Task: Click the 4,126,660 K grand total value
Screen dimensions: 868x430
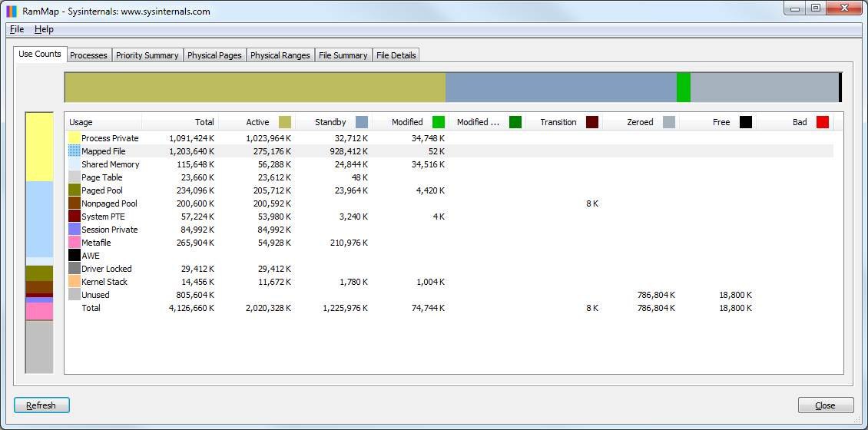Action: click(x=191, y=308)
